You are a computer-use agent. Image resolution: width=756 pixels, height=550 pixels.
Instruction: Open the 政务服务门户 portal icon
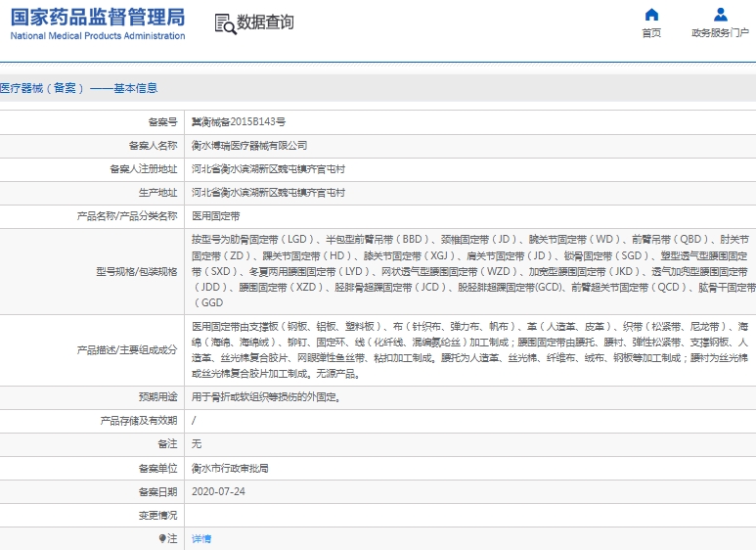click(721, 15)
